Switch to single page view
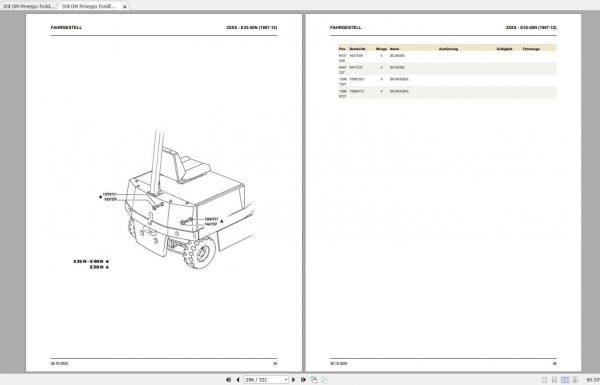 545,380
